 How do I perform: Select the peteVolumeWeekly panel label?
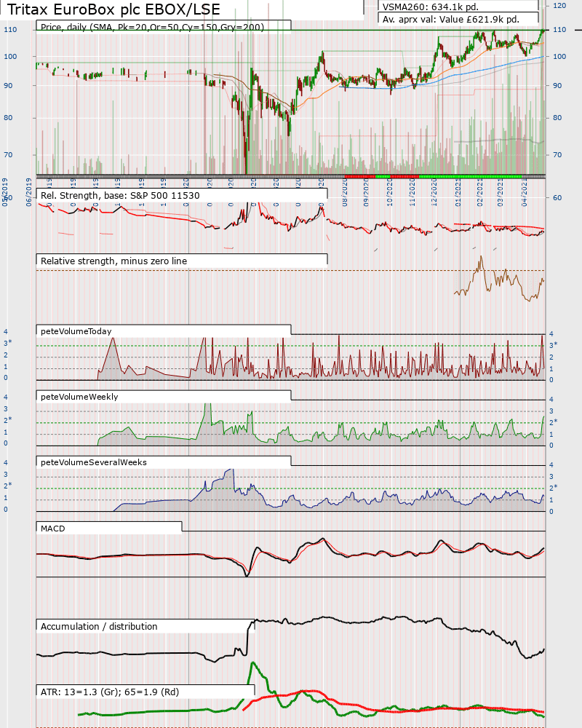point(79,397)
